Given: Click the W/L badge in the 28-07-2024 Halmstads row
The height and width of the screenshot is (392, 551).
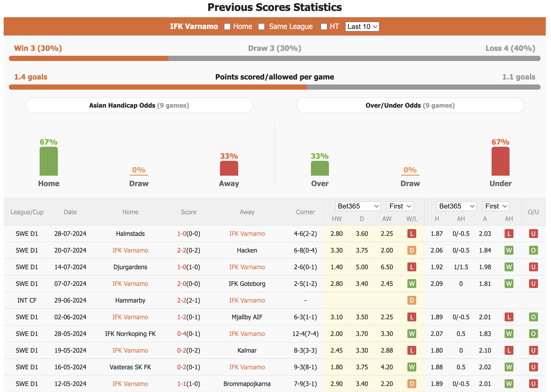Looking at the screenshot, I should point(412,234).
